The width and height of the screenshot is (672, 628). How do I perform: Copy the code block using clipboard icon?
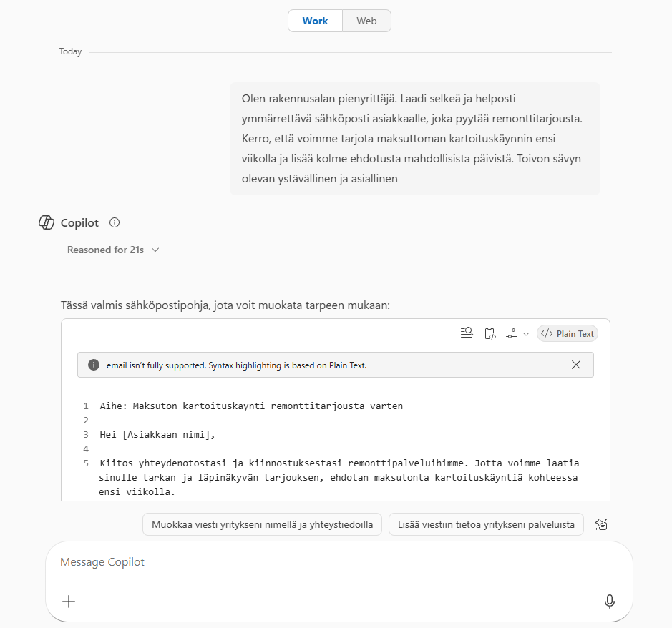point(490,333)
